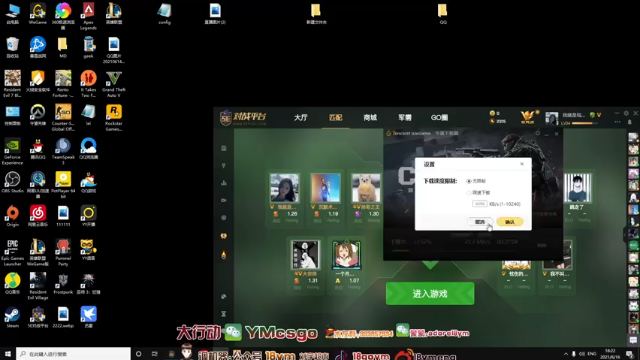The image size is (640, 360).
Task: Open the TeamSpeak 3 shortcut
Action: [63, 151]
